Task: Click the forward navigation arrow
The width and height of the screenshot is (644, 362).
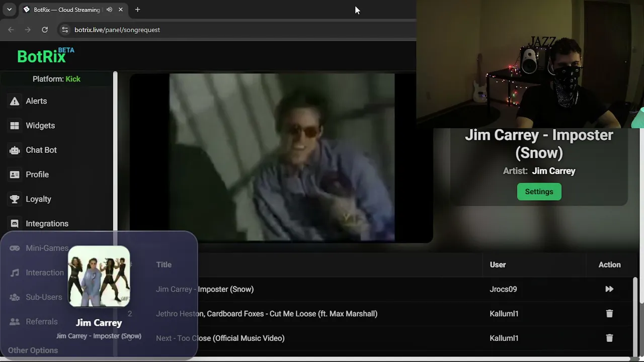Action: (x=28, y=30)
